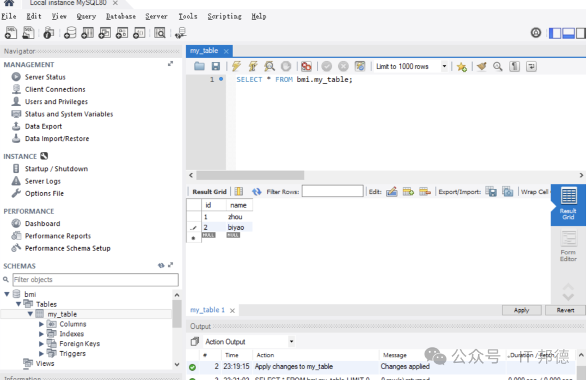The height and width of the screenshot is (380, 588).
Task: Toggle display of invisible characters
Action: tap(514, 66)
